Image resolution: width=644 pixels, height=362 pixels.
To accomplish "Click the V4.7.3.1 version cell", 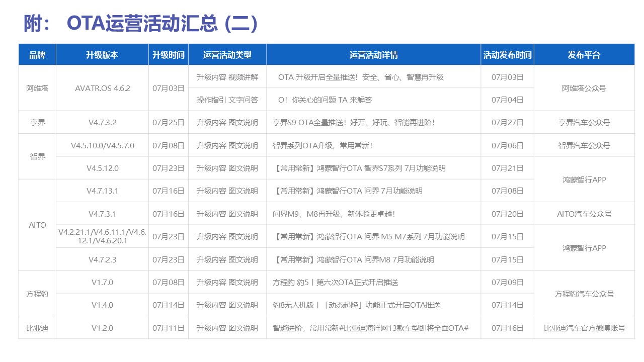I will click(x=102, y=214).
